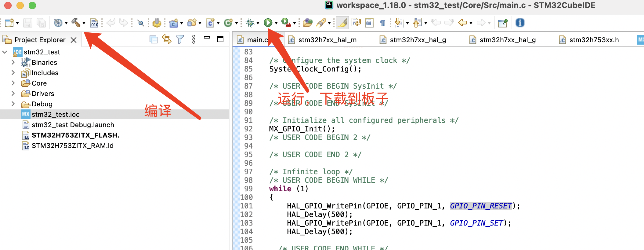Click the Manage build configurations icon
644x250 pixels.
pyautogui.click(x=58, y=23)
